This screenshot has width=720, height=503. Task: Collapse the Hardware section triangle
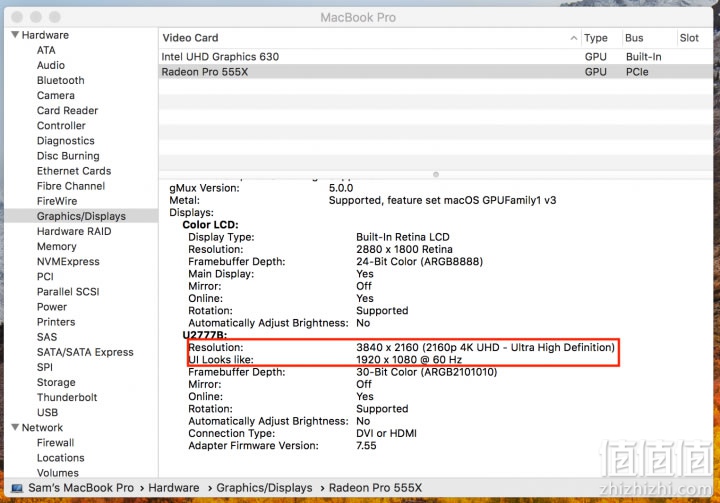click(15, 35)
